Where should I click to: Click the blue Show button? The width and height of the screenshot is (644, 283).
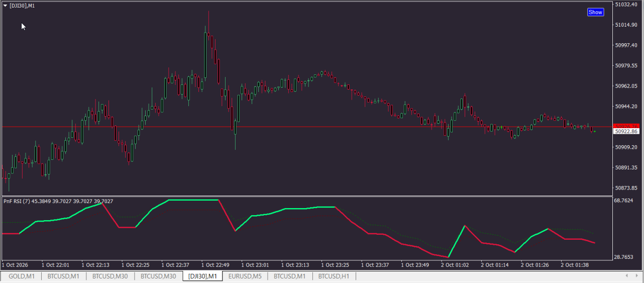pyautogui.click(x=595, y=12)
